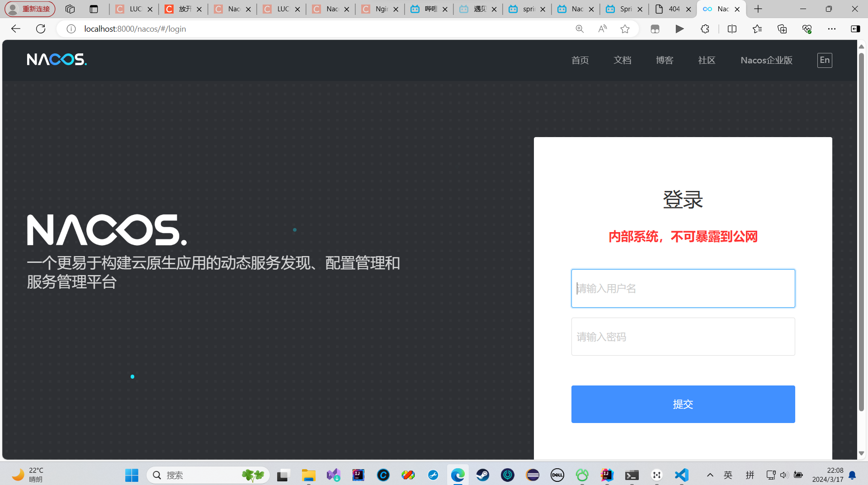The height and width of the screenshot is (485, 868).
Task: Click the address bar URL localhost:8000/nacos
Action: 135,29
